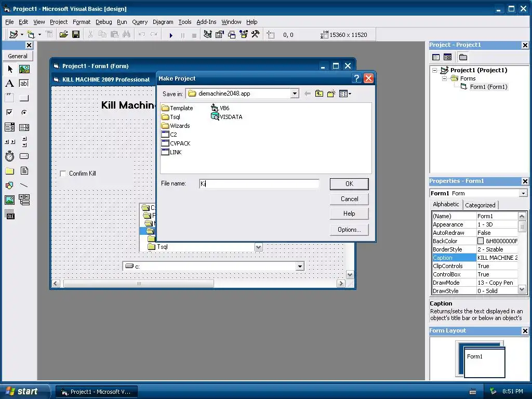Open the Form Layout Window toolbar icon
This screenshot has height=399, width=532.
pyautogui.click(x=232, y=35)
